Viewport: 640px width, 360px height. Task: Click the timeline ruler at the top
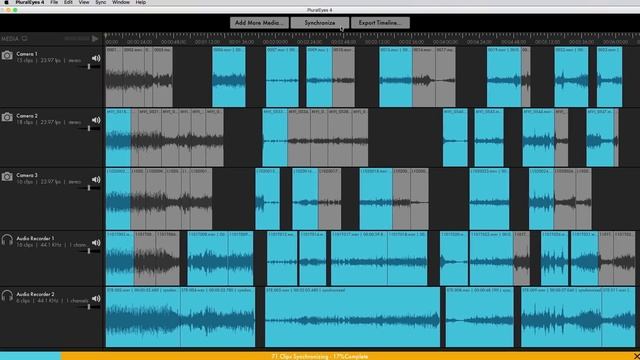371,39
